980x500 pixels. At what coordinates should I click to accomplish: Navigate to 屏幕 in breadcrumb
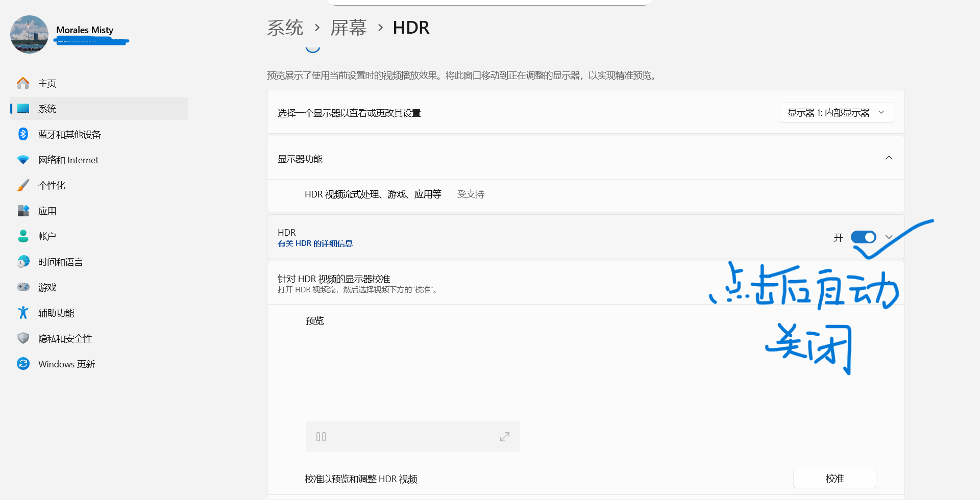click(349, 28)
